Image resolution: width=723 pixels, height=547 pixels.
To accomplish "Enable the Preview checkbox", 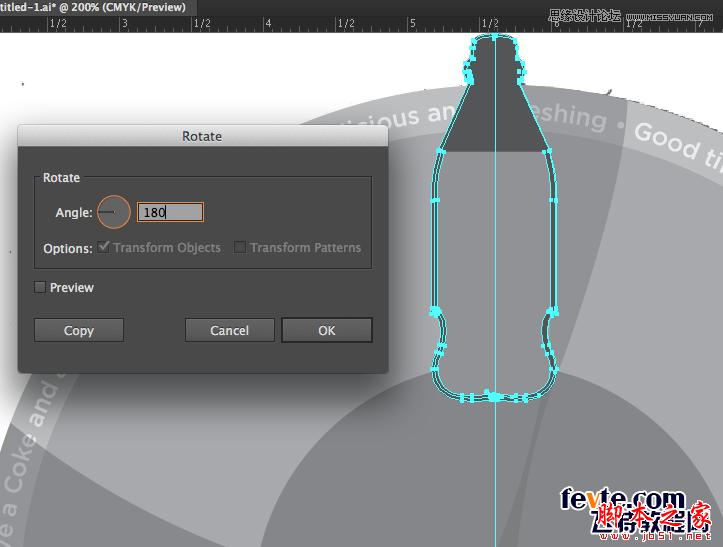I will point(40,287).
